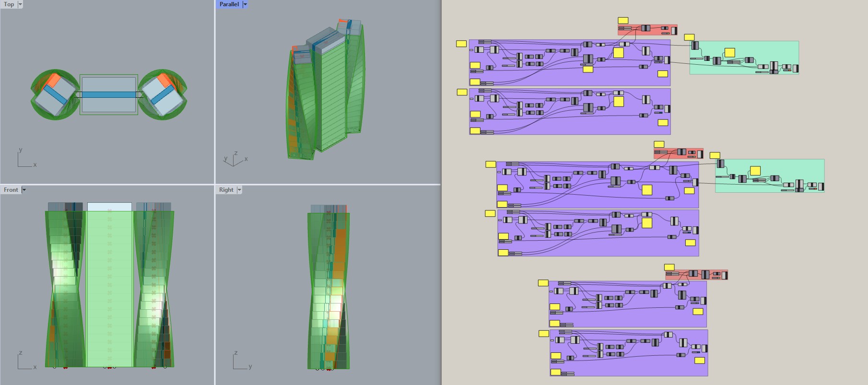Image resolution: width=868 pixels, height=385 pixels.
Task: Activate the Front viewport title label
Action: (11, 190)
